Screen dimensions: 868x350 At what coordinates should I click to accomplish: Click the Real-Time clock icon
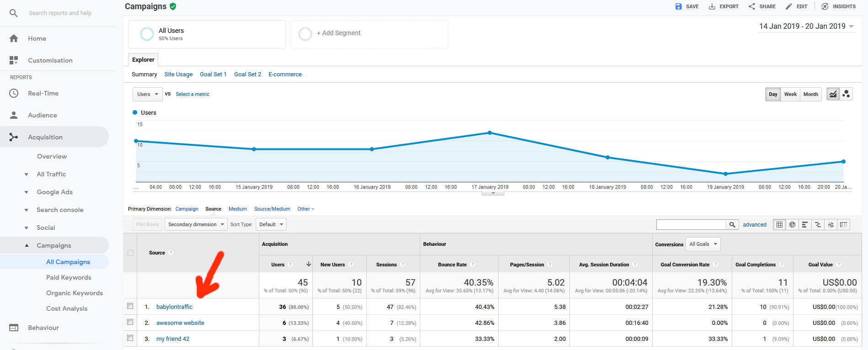point(14,93)
